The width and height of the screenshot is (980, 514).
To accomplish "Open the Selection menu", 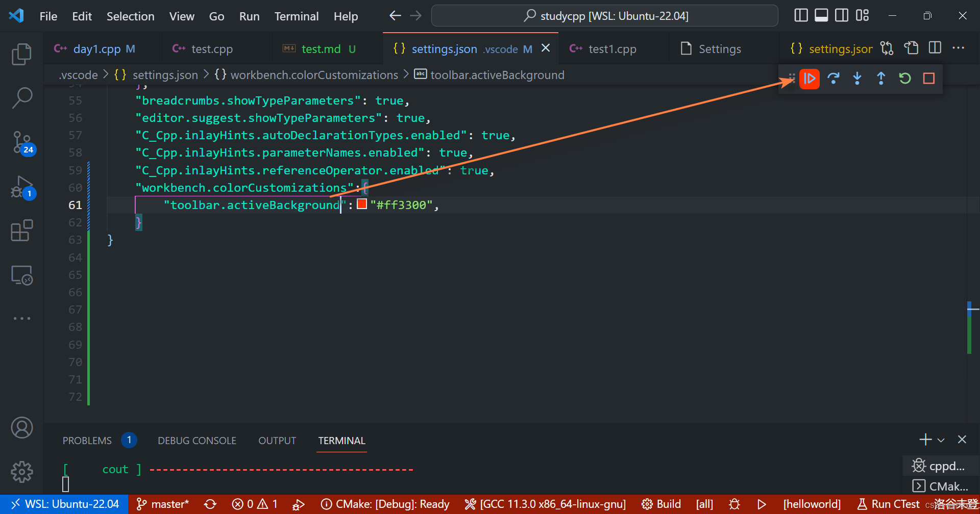I will click(x=130, y=16).
